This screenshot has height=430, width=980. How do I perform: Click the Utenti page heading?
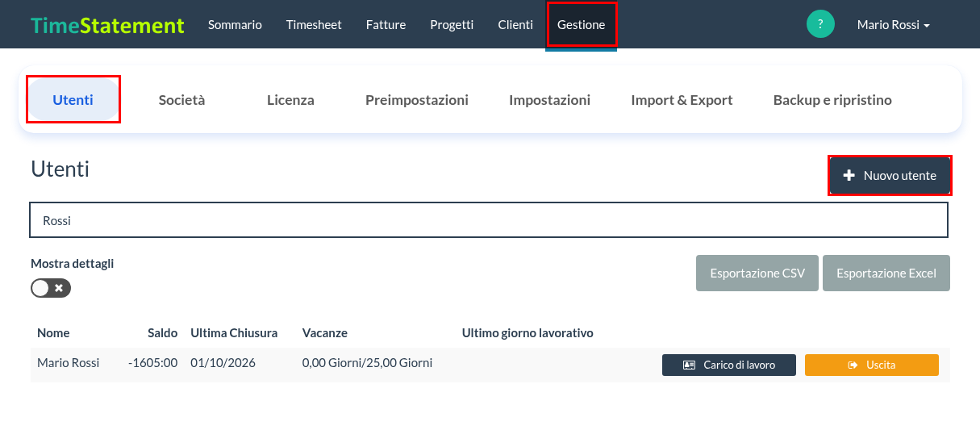(60, 169)
